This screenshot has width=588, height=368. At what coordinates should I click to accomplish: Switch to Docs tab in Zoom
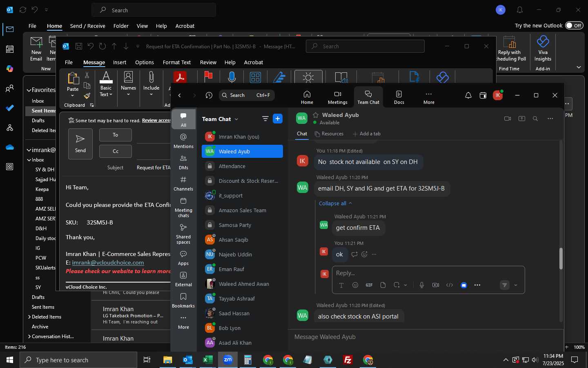coord(399,97)
